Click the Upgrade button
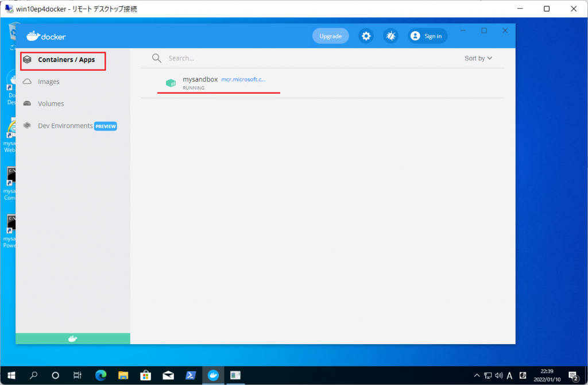This screenshot has width=588, height=385. click(330, 36)
